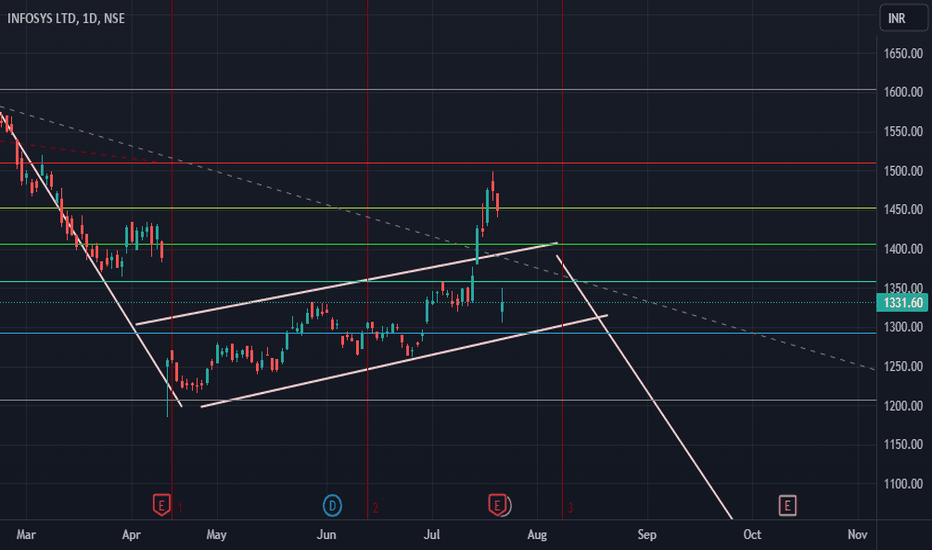The width and height of the screenshot is (932, 550).
Task: Click the Nov label on time axis
Action: click(857, 535)
